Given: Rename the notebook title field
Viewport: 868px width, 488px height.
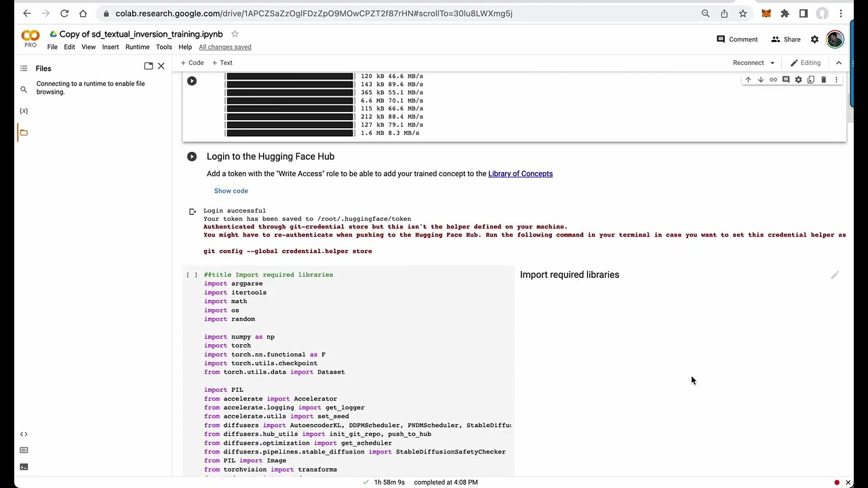Looking at the screenshot, I should [x=141, y=34].
